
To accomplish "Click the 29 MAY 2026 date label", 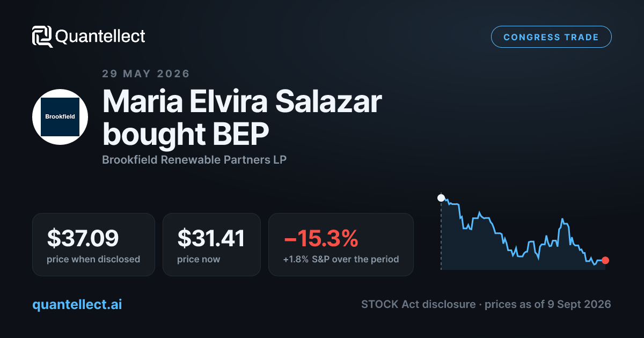I will (x=146, y=74).
